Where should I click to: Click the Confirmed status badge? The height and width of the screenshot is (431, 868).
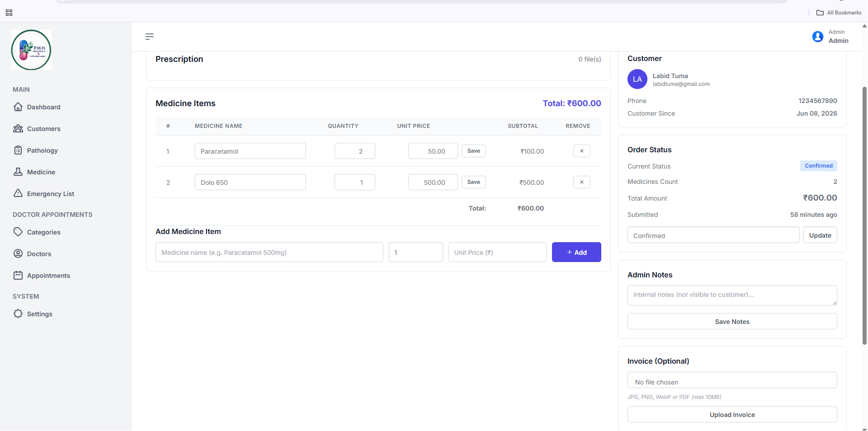click(818, 166)
